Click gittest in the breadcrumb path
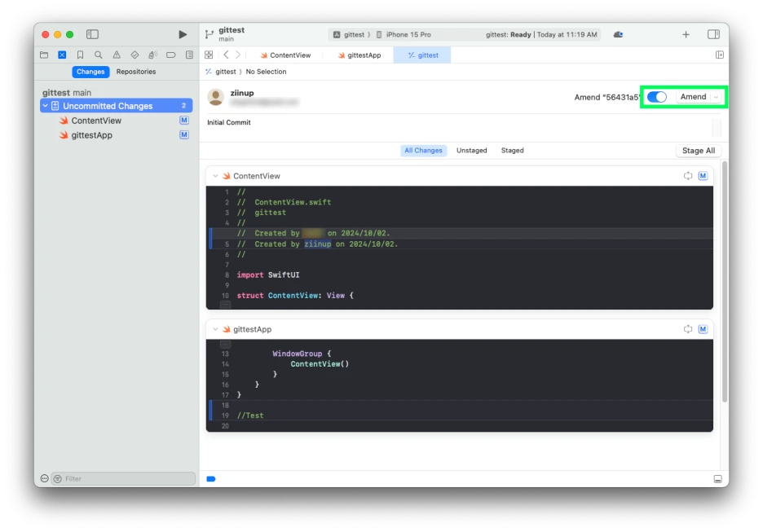 pyautogui.click(x=225, y=72)
